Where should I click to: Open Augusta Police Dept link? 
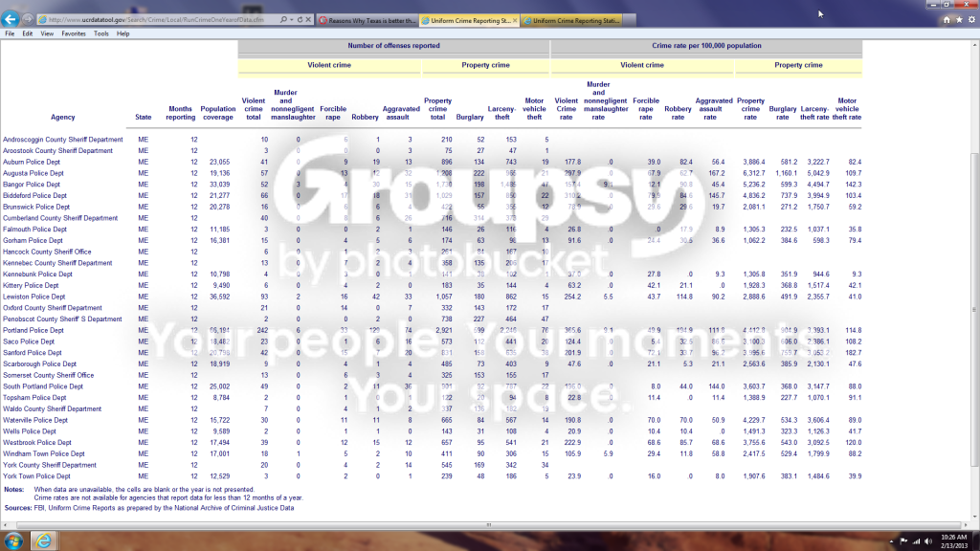coord(33,174)
